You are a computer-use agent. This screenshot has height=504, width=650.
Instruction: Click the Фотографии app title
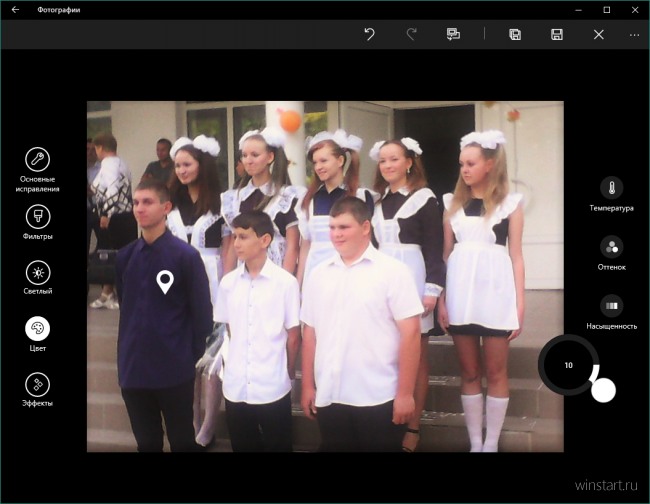(x=58, y=10)
